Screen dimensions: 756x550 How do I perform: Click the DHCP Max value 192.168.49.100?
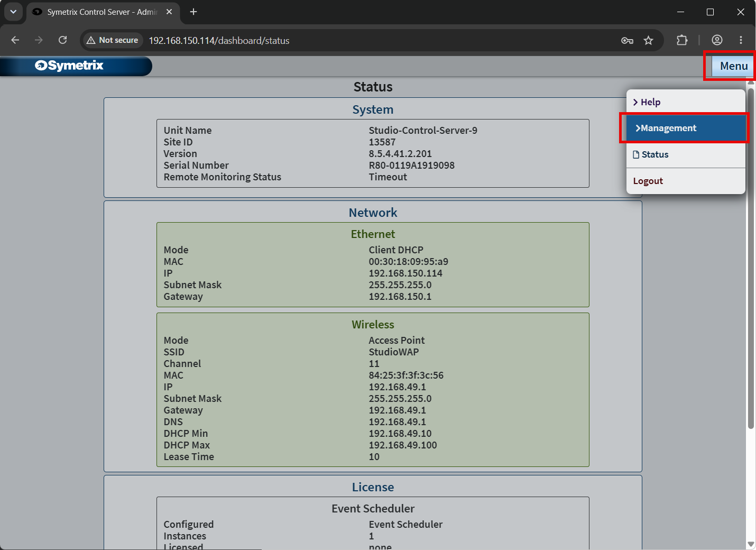point(403,445)
